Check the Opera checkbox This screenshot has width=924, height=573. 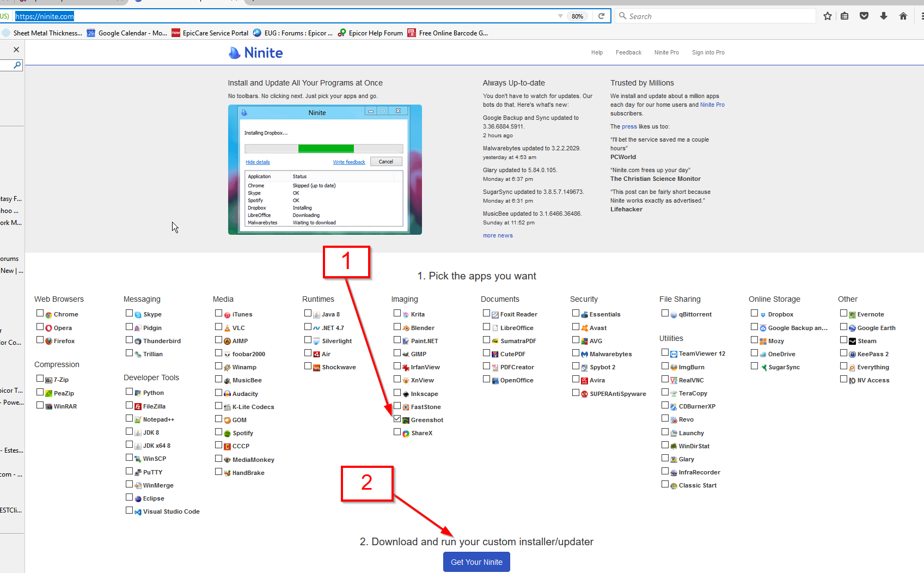tap(40, 327)
